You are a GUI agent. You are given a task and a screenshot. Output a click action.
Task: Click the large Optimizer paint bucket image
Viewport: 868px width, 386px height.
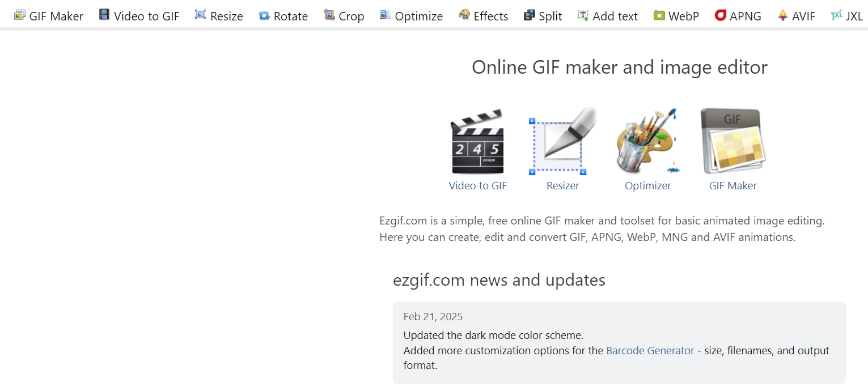[647, 142]
